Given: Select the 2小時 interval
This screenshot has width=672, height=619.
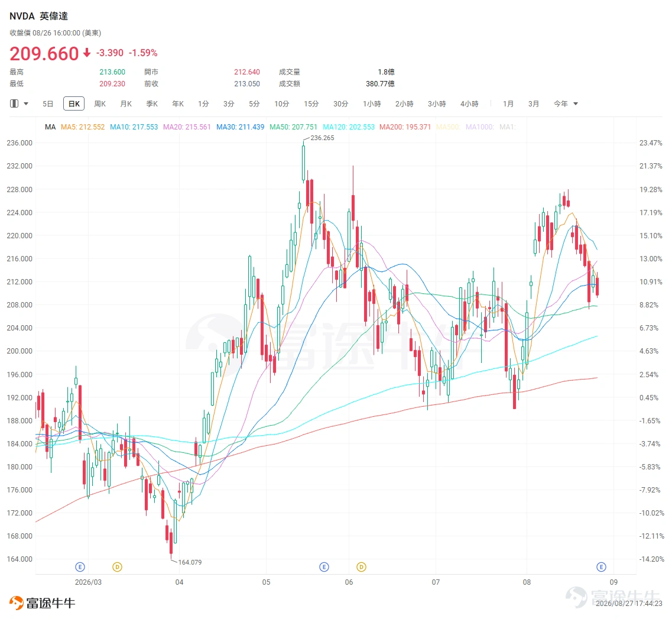Looking at the screenshot, I should (x=405, y=103).
